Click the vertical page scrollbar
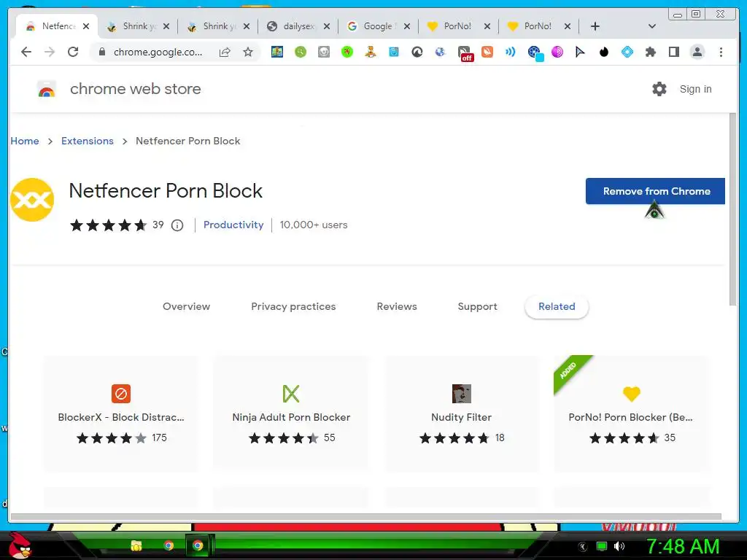 [732, 210]
